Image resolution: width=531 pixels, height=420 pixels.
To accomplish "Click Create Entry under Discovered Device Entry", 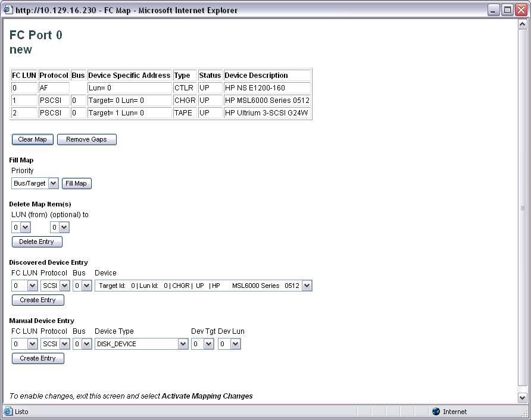I will click(x=38, y=300).
